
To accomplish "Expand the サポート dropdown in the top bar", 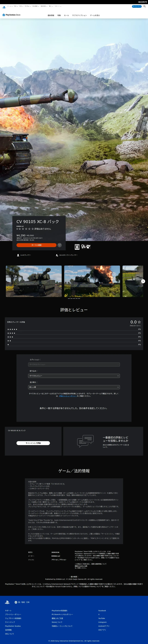I will click(58, 6).
